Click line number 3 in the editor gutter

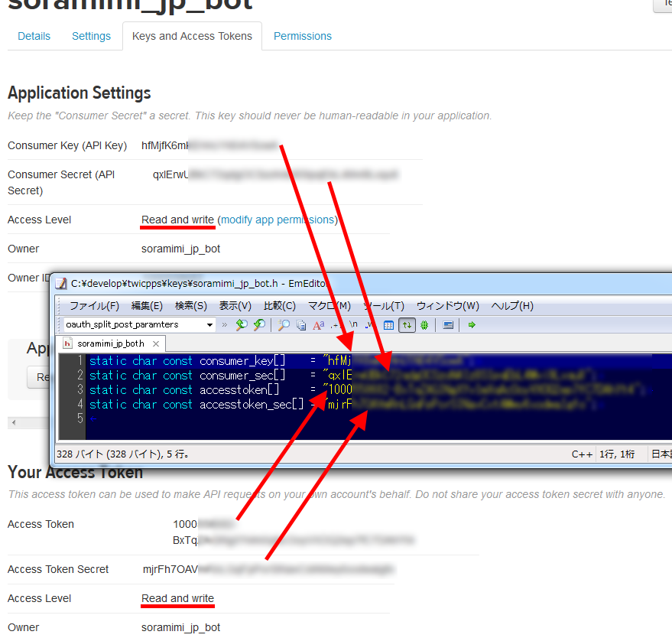coord(80,389)
